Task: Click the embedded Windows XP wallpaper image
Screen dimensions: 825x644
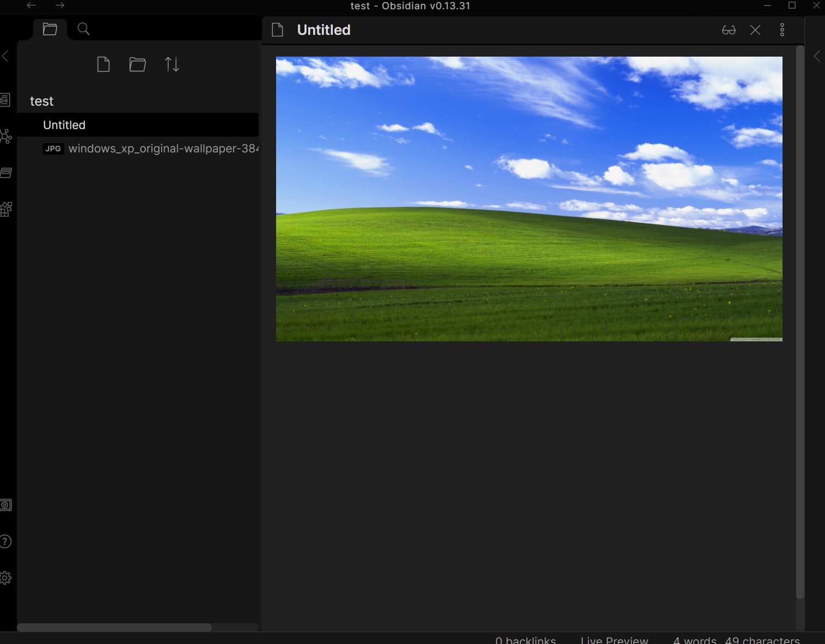Action: 529,199
